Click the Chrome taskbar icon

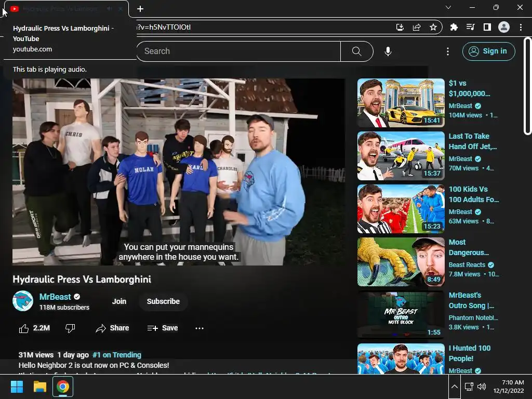(63, 387)
